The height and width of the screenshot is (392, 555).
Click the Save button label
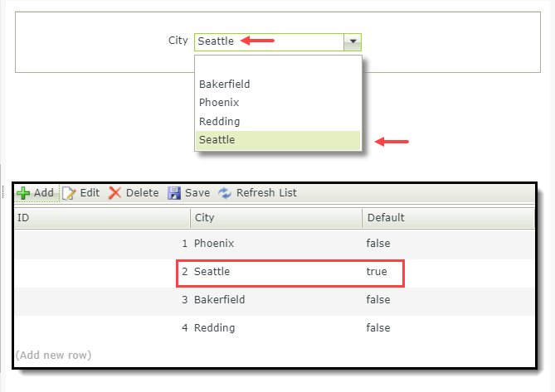[197, 193]
